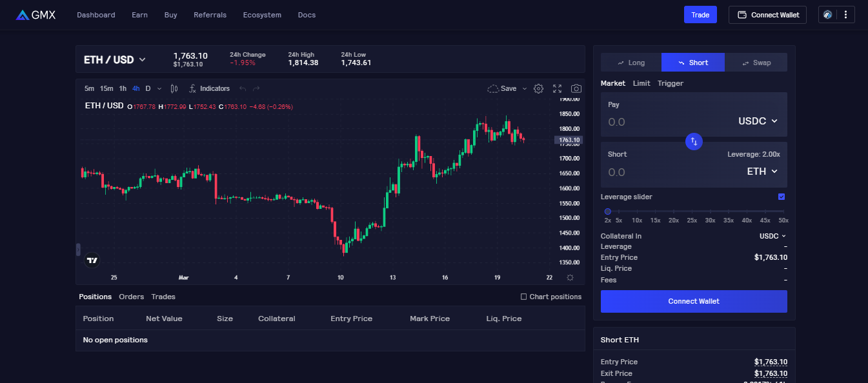This screenshot has height=383, width=868.
Task: Open candlestick chart style selector
Action: tap(174, 88)
